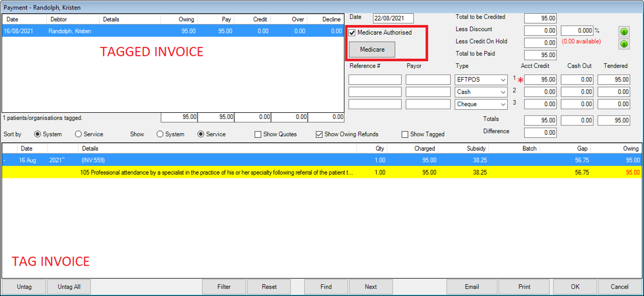Viewport: 644px width, 296px height.
Task: Click the Total to be Credited field
Action: (x=540, y=18)
